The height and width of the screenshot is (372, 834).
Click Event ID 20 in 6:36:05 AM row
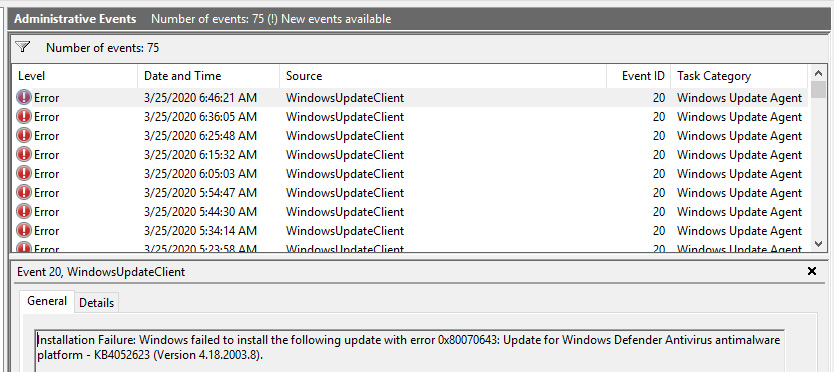(659, 117)
